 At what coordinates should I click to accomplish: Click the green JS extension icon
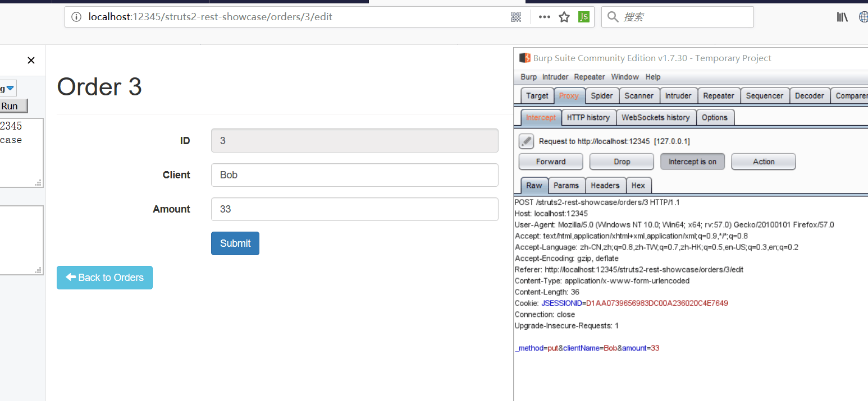(584, 17)
